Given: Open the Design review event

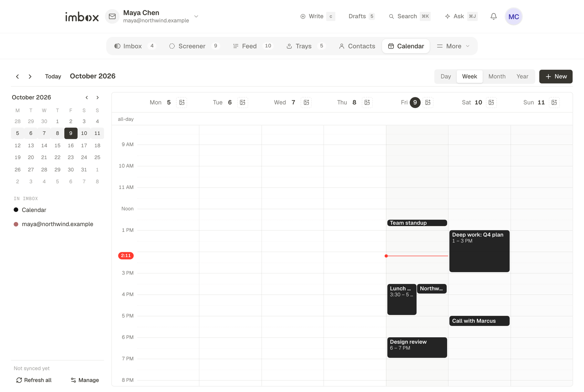Looking at the screenshot, I should point(417,348).
